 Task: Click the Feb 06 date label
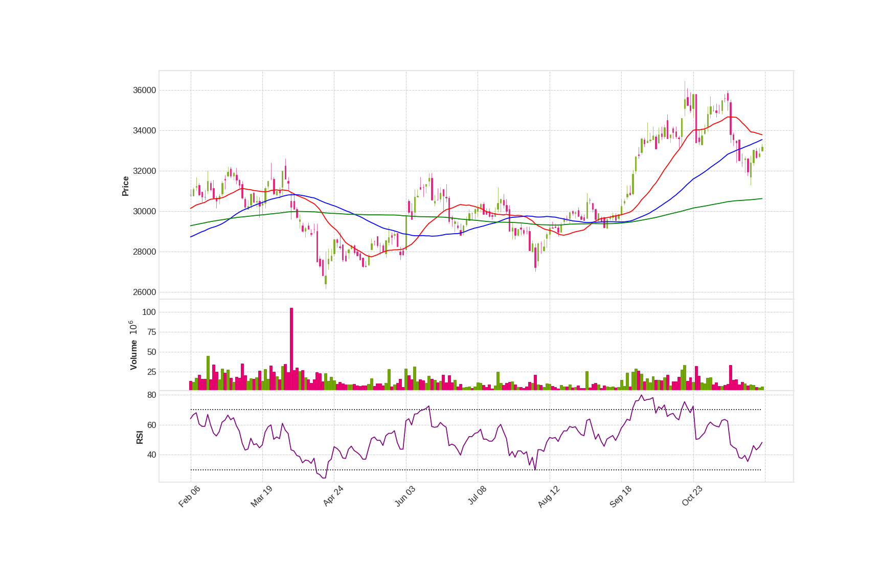pyautogui.click(x=189, y=496)
